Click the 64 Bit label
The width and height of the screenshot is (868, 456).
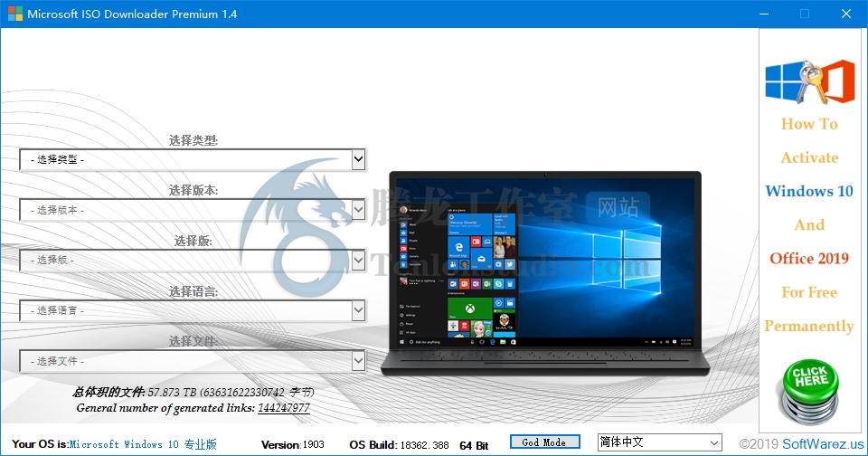(474, 445)
